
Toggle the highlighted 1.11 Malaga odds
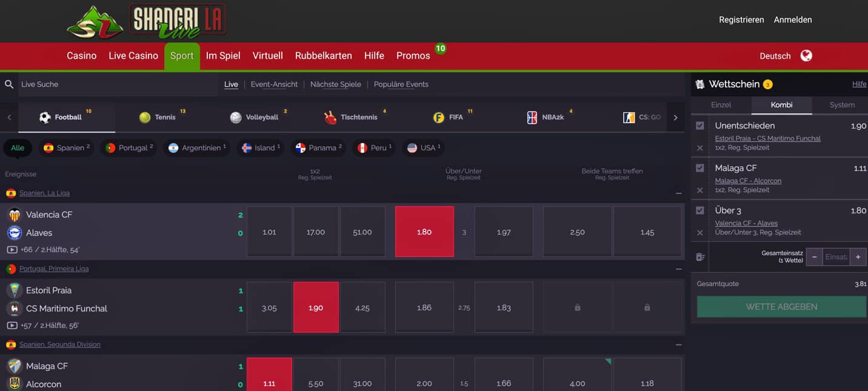point(269,374)
